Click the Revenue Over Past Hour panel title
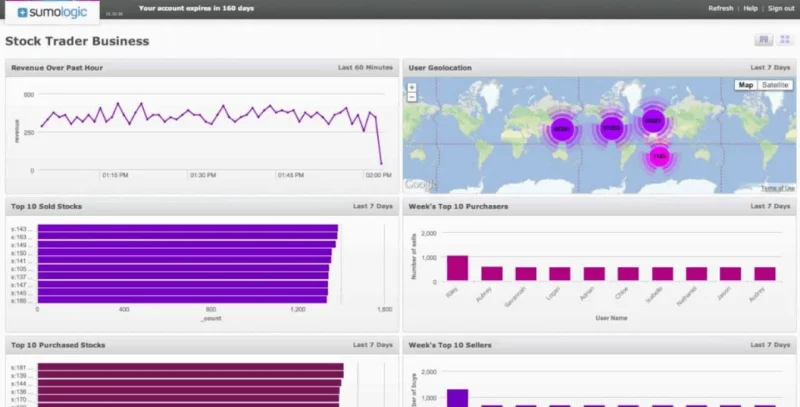 coord(57,68)
